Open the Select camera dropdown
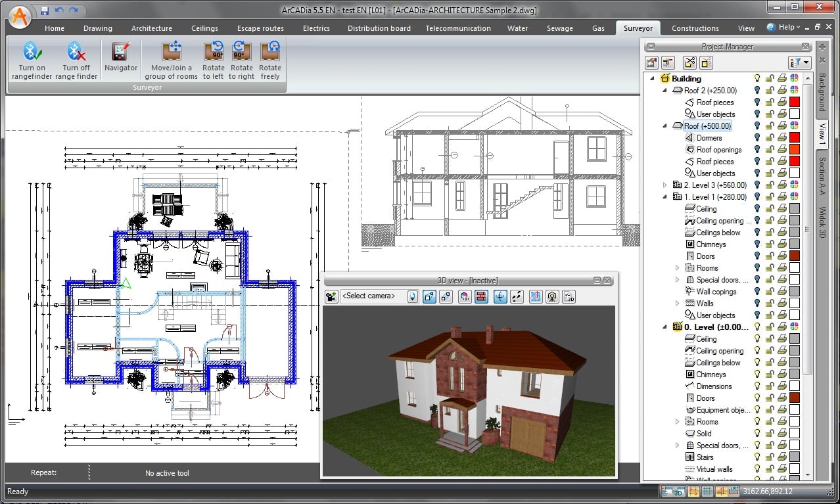 tap(412, 296)
